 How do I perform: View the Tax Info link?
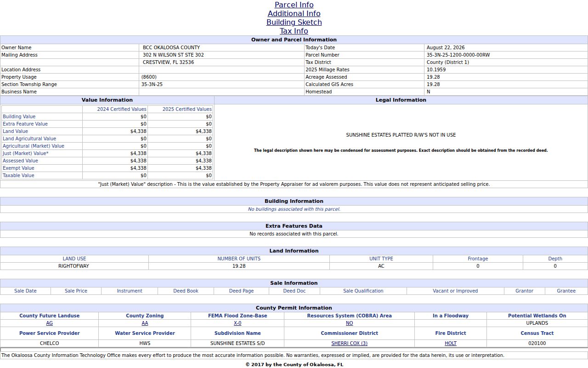[294, 31]
